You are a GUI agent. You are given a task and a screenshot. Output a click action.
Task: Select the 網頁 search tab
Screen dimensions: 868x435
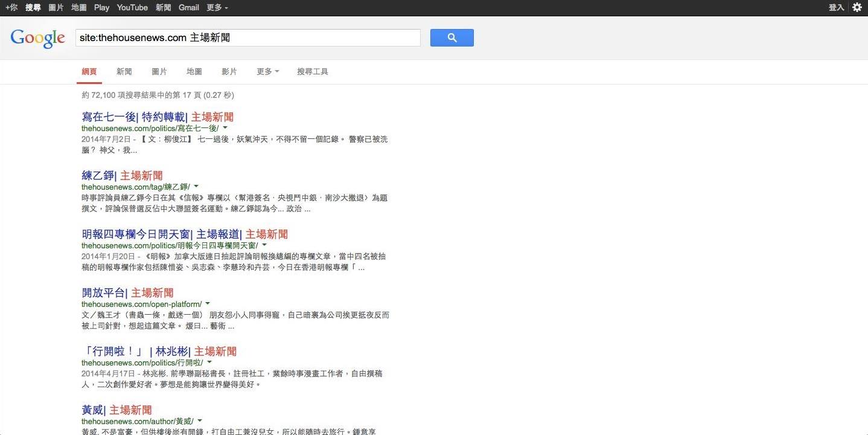[x=89, y=71]
